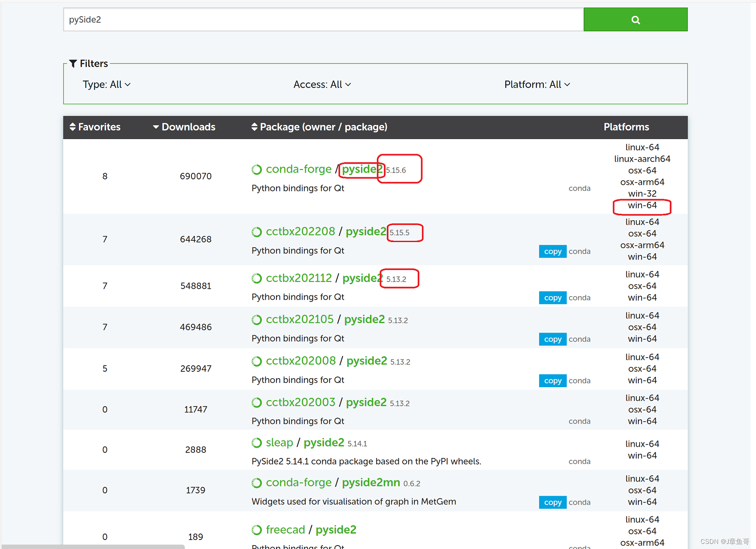Open the Access: All filter dropdown
This screenshot has height=549, width=756.
322,85
